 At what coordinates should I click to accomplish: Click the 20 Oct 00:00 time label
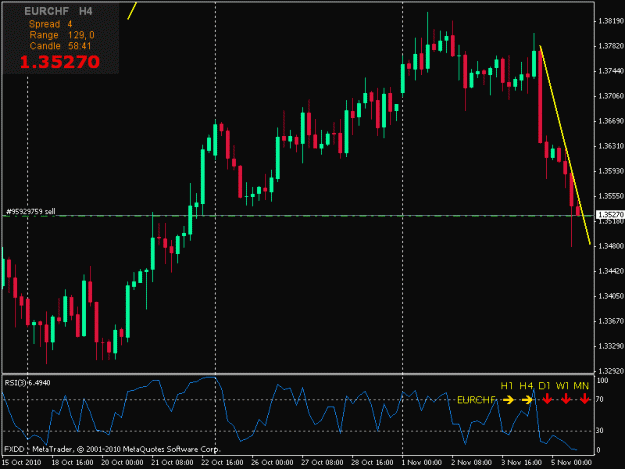[122, 463]
